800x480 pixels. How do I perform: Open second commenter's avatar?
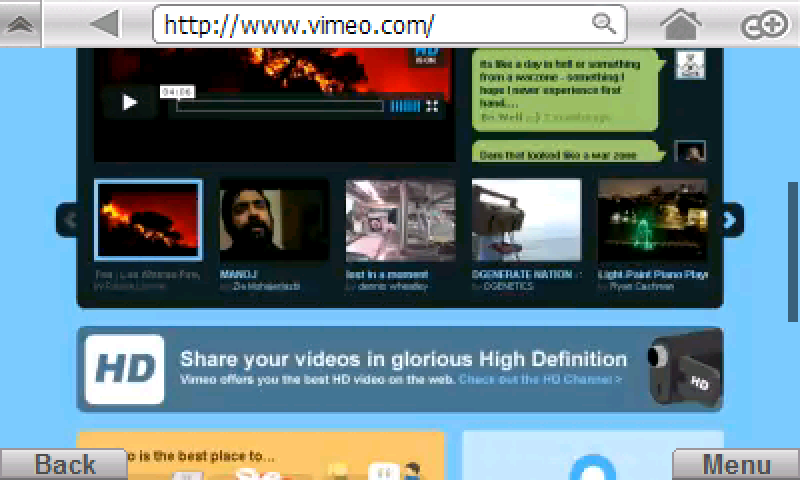[x=690, y=151]
